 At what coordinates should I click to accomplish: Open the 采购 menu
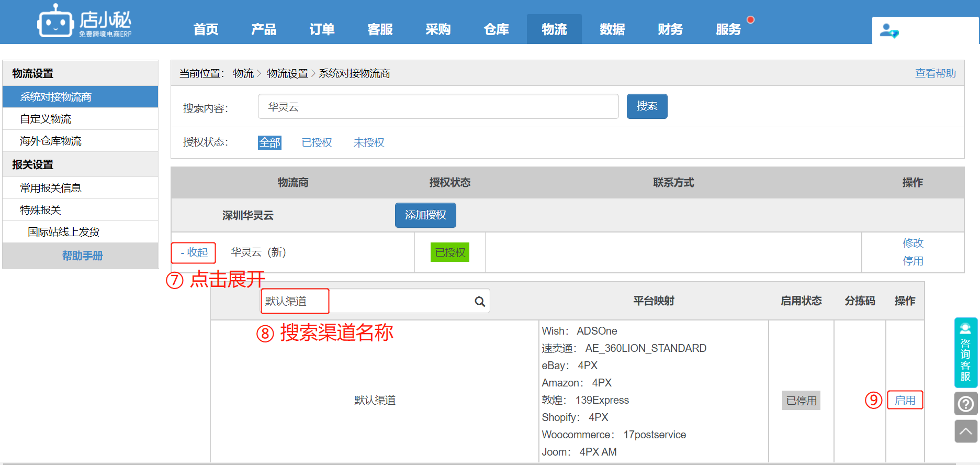438,29
